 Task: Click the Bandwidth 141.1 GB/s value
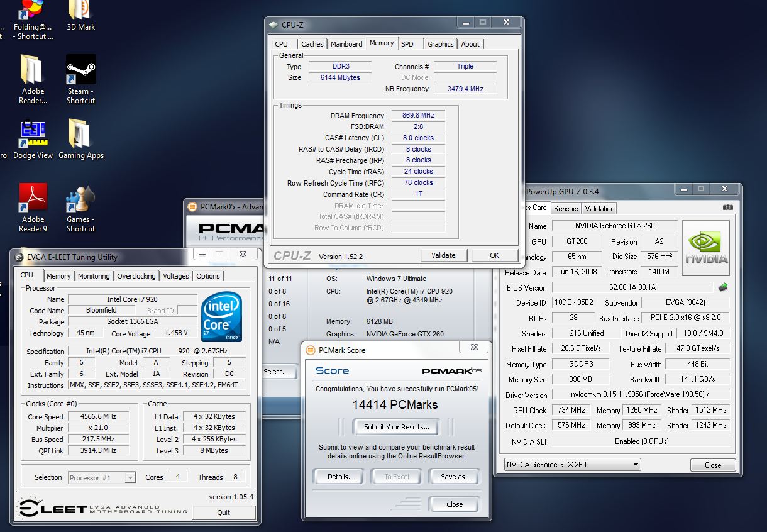click(x=698, y=380)
